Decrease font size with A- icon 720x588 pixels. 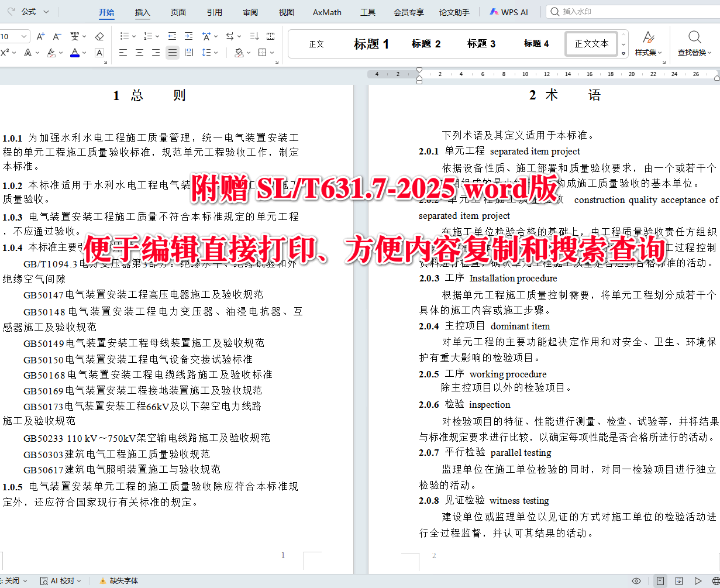pos(57,36)
